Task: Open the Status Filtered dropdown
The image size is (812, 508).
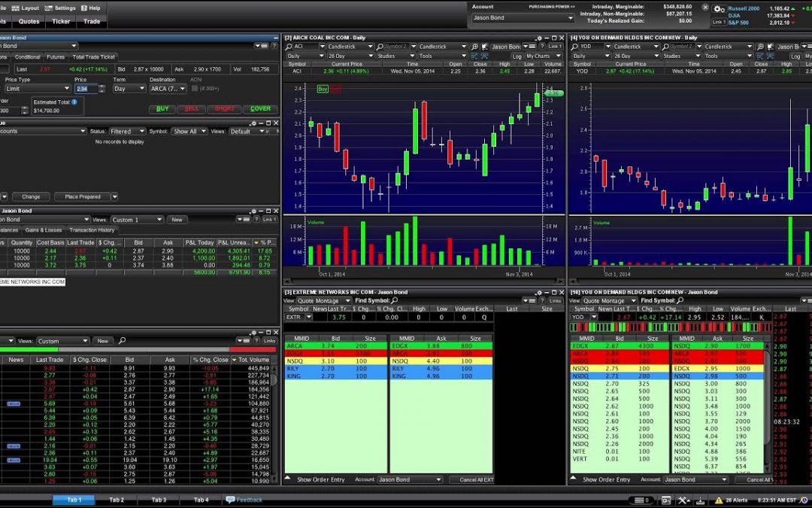Action: click(x=127, y=132)
